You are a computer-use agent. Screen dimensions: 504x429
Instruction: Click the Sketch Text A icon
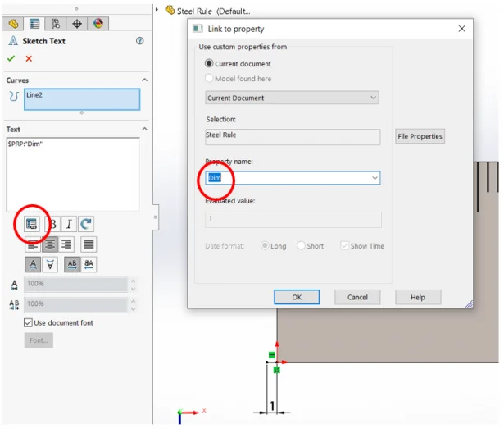point(13,41)
